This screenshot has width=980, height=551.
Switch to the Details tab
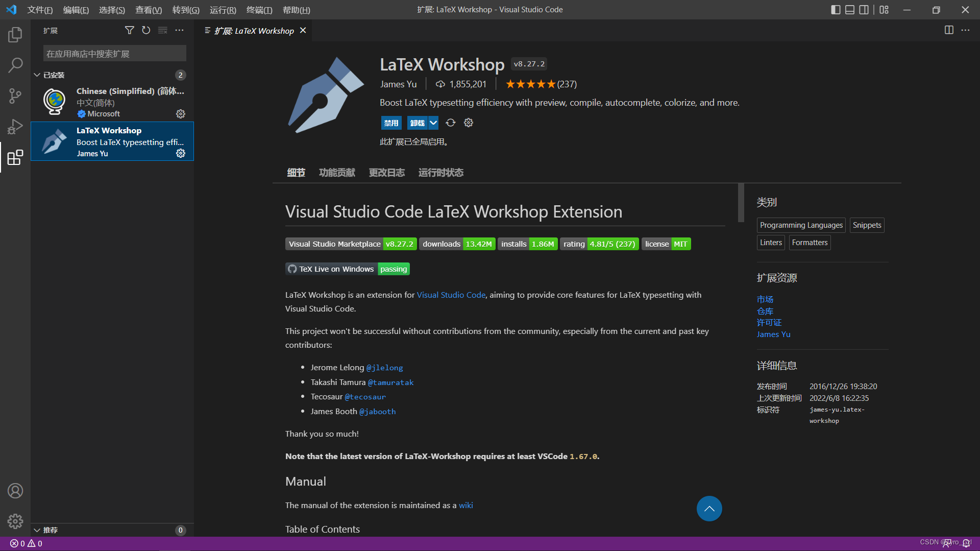click(x=296, y=173)
